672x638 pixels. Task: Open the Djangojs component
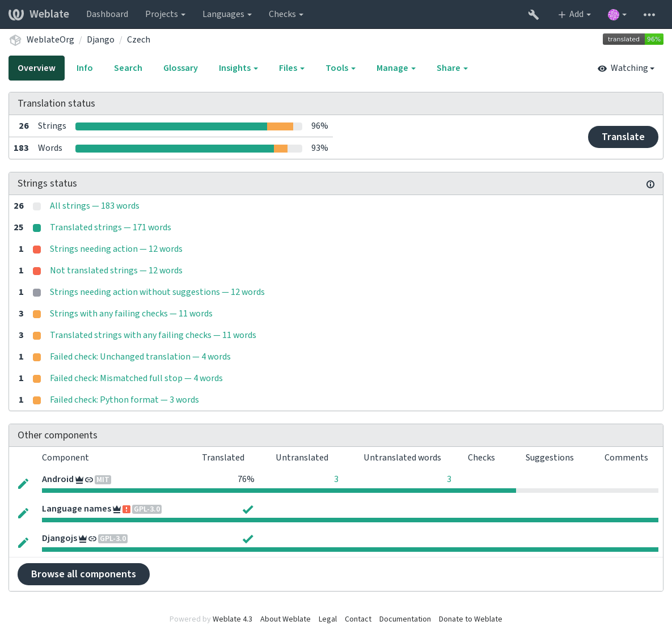60,539
